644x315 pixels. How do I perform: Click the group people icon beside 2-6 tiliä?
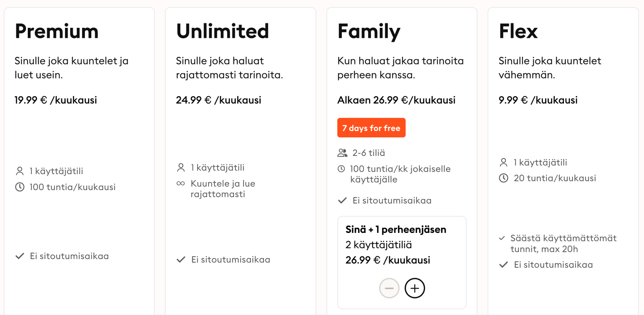pyautogui.click(x=343, y=153)
